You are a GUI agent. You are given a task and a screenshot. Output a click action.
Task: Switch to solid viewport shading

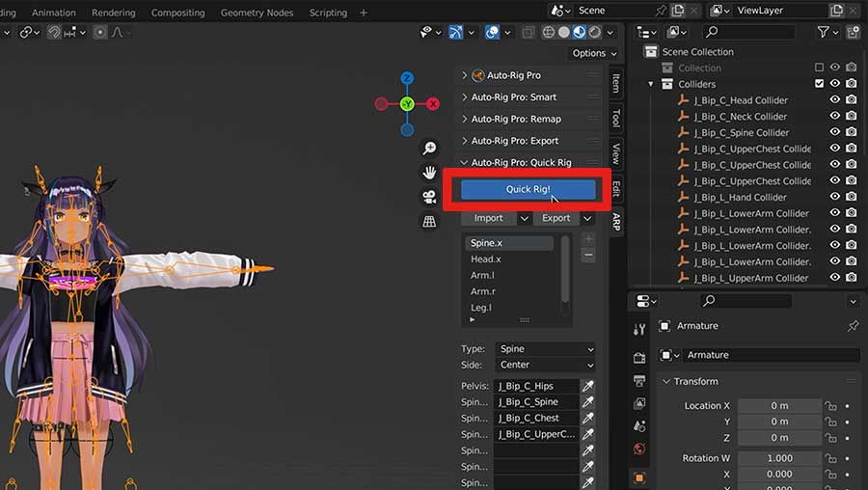563,32
